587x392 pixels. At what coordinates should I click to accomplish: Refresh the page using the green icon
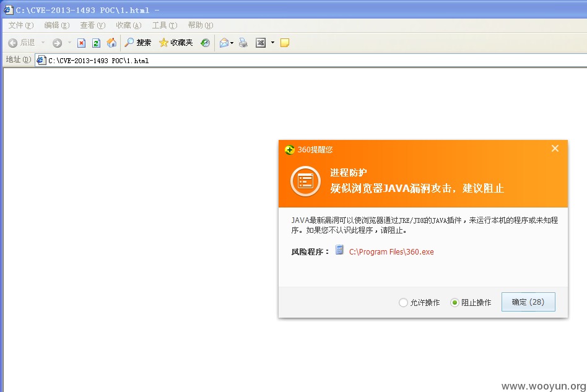96,43
